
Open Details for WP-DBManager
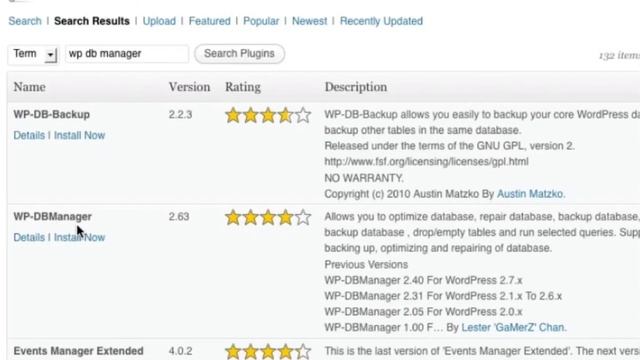[x=29, y=238]
